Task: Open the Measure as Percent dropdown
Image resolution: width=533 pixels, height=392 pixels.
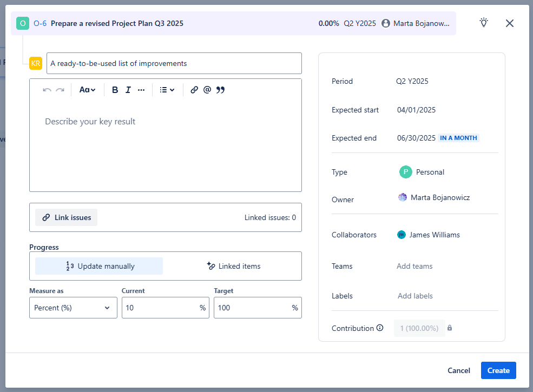Action: click(73, 308)
